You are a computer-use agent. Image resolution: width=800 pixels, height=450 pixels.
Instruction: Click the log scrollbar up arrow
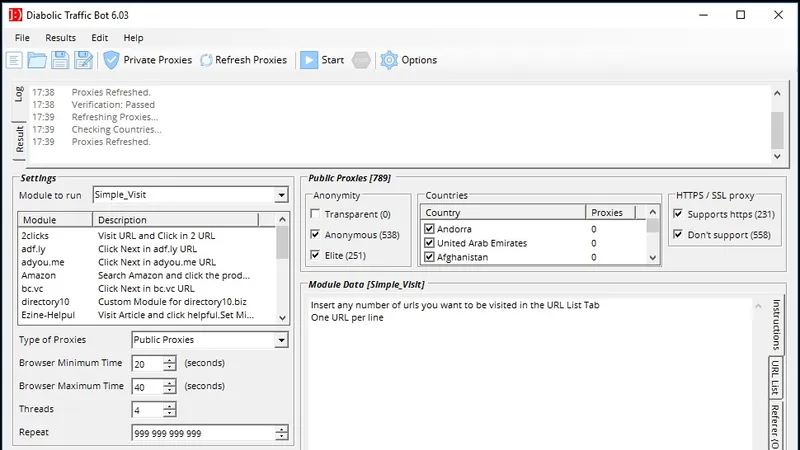777,93
